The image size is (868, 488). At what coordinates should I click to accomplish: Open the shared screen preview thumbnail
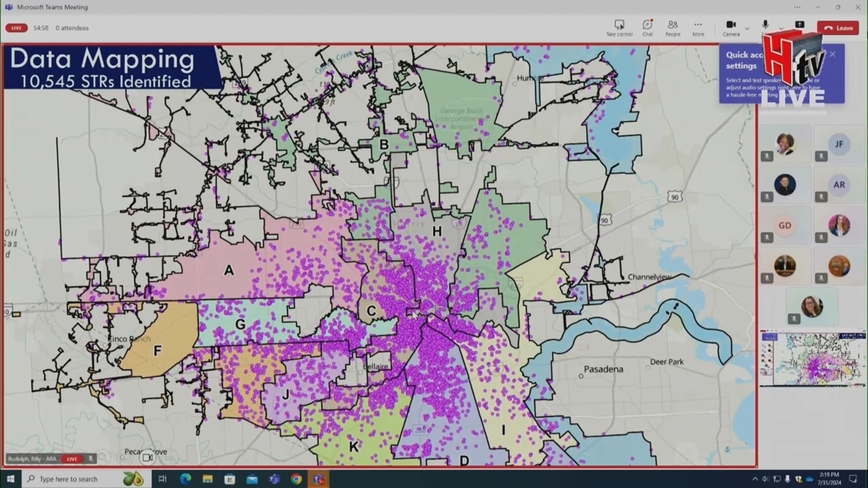pos(812,359)
